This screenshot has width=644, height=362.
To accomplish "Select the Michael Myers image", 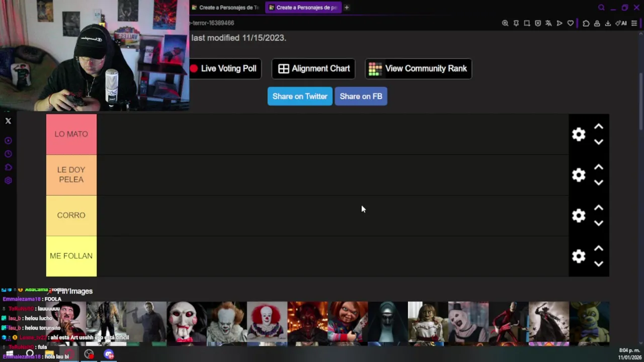I will (x=146, y=322).
